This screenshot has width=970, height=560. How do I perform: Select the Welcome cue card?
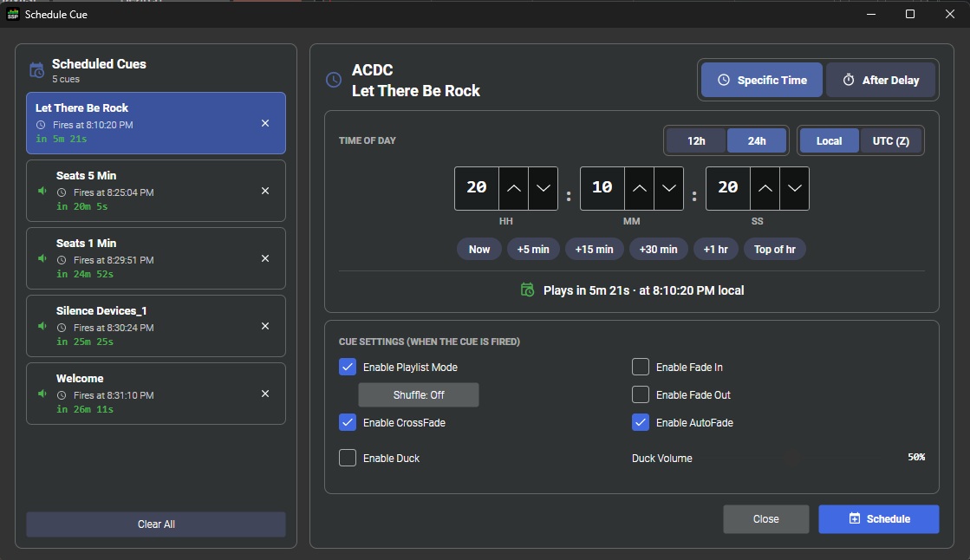coord(156,394)
